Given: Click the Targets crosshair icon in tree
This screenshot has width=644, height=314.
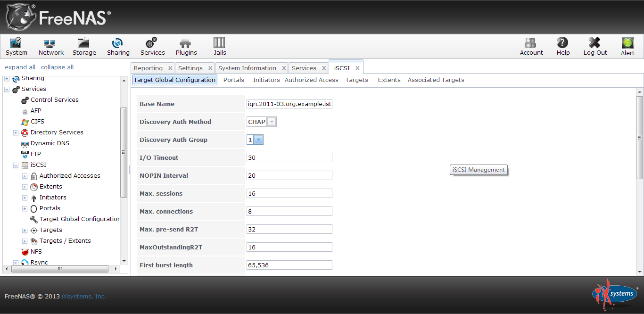Looking at the screenshot, I should (x=34, y=230).
